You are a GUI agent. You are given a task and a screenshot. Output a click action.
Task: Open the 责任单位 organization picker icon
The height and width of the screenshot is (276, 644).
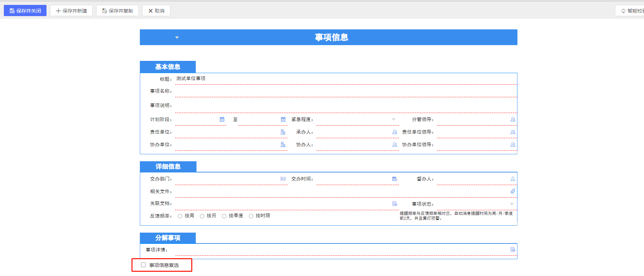click(283, 132)
